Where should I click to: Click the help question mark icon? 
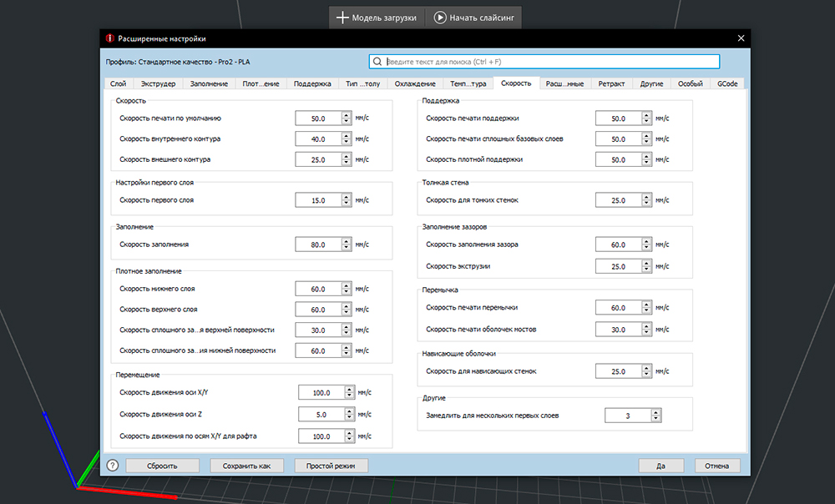tap(113, 466)
